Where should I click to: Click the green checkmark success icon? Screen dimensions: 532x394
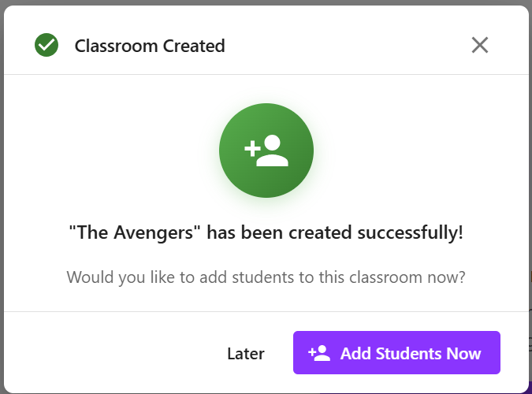[x=47, y=46]
